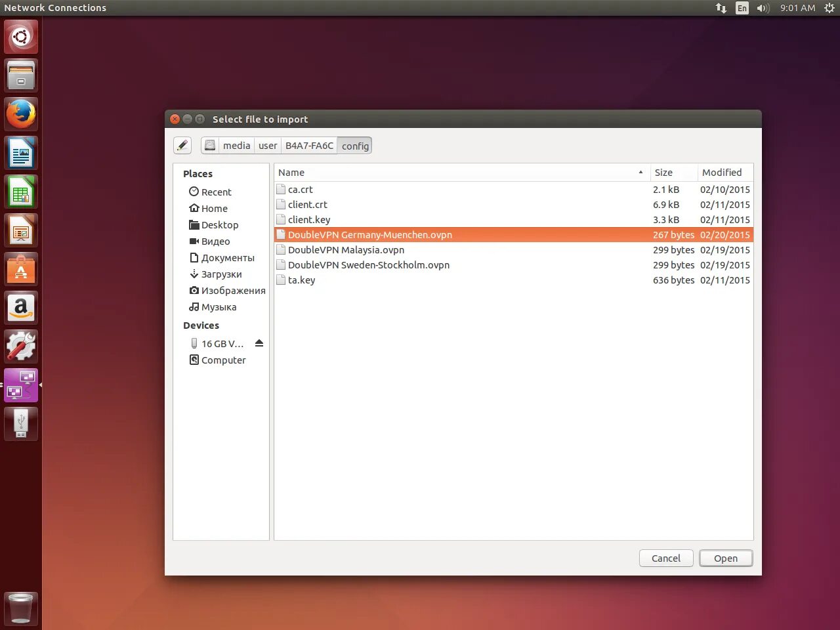Sort files by Size column
The width and height of the screenshot is (840, 630).
(x=674, y=173)
